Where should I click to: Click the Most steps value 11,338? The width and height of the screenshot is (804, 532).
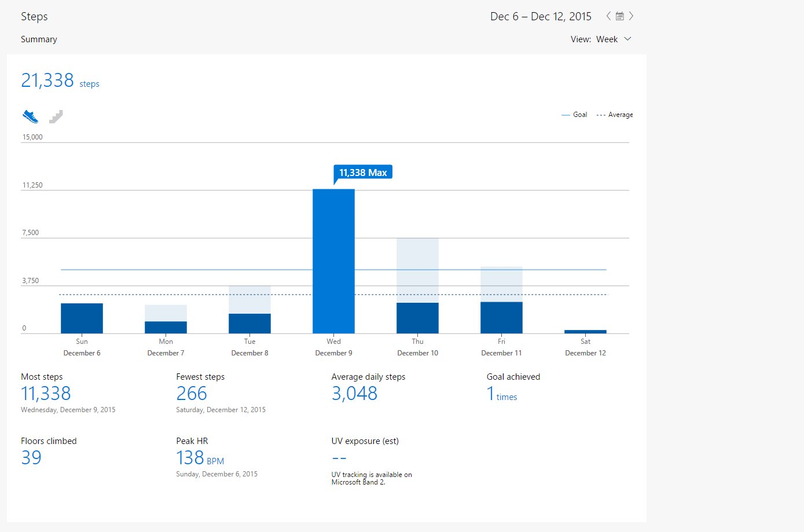pyautogui.click(x=46, y=394)
